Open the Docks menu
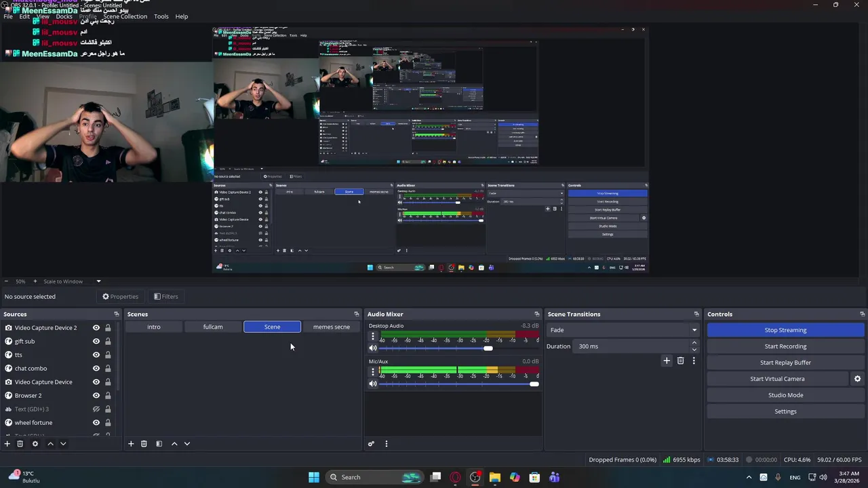 [64, 16]
